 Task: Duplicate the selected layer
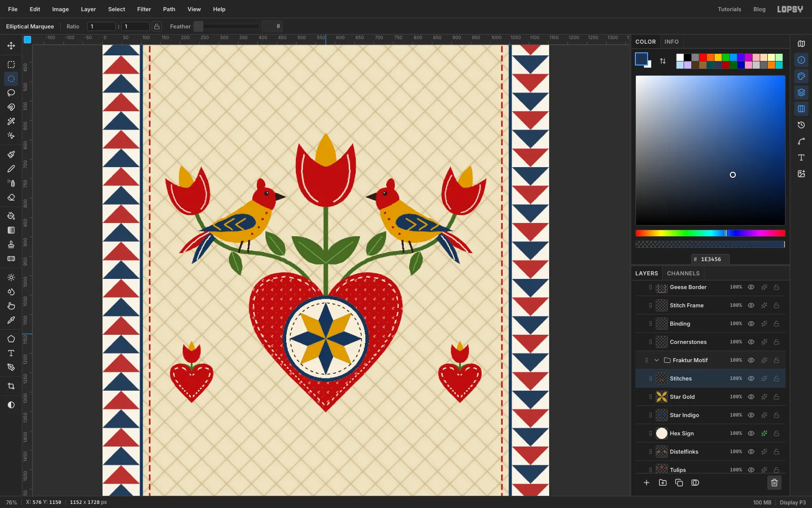coord(679,483)
